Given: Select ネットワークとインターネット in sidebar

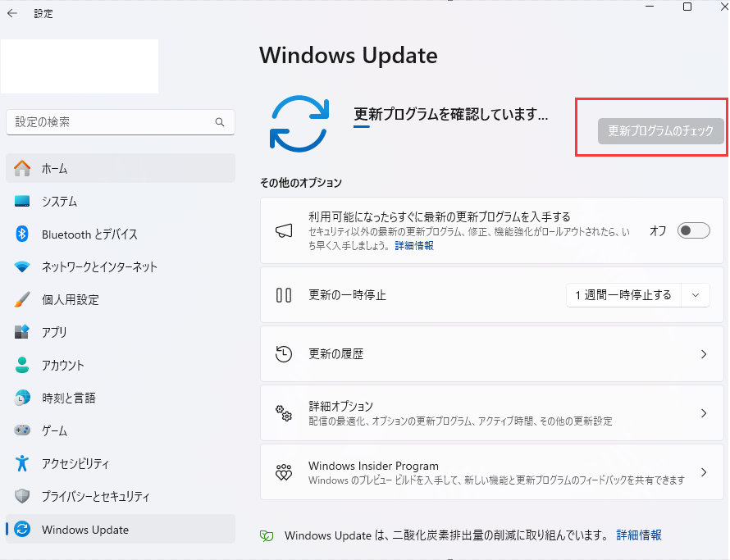Looking at the screenshot, I should (x=121, y=266).
